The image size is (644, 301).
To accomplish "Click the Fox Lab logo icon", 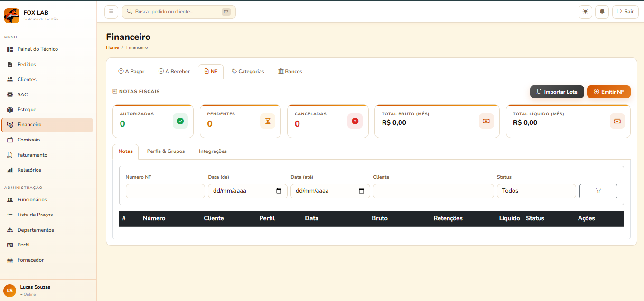I will coord(12,16).
